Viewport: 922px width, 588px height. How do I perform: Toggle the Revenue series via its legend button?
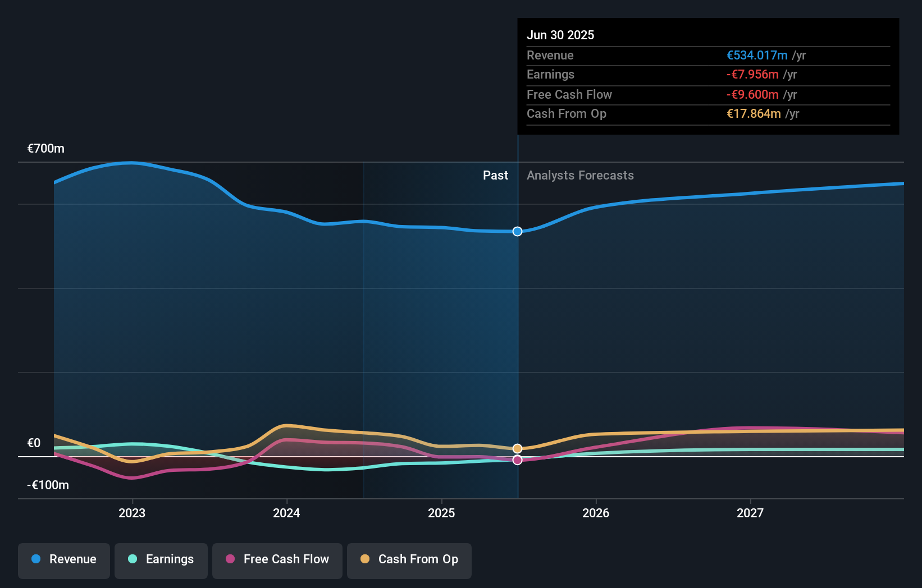(63, 560)
